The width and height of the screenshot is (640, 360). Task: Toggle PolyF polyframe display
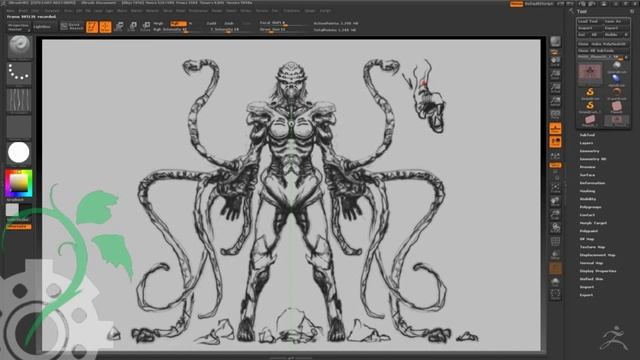point(555,242)
